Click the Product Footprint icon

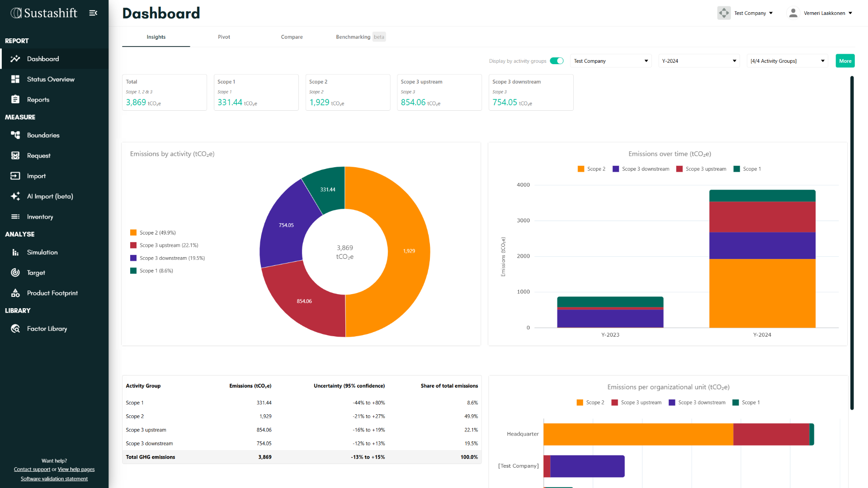coord(15,293)
